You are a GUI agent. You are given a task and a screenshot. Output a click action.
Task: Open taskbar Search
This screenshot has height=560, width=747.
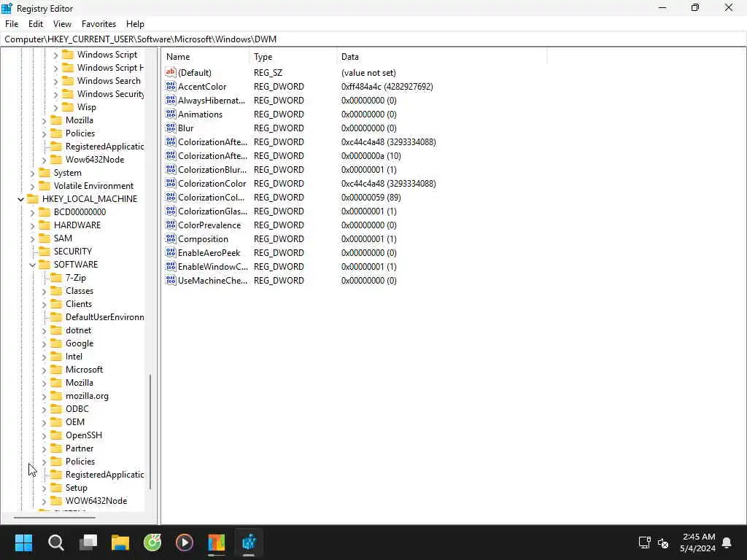click(x=55, y=542)
